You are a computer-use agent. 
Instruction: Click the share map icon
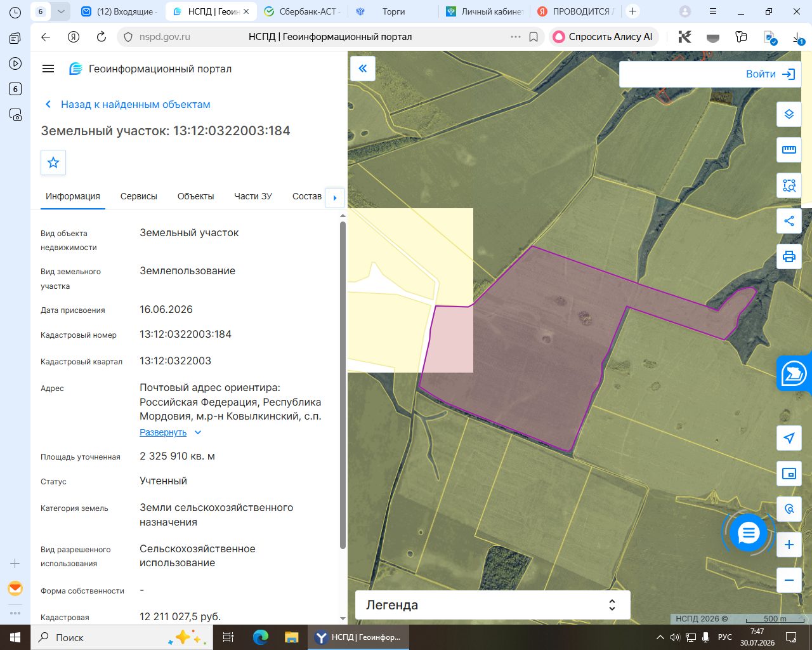789,221
